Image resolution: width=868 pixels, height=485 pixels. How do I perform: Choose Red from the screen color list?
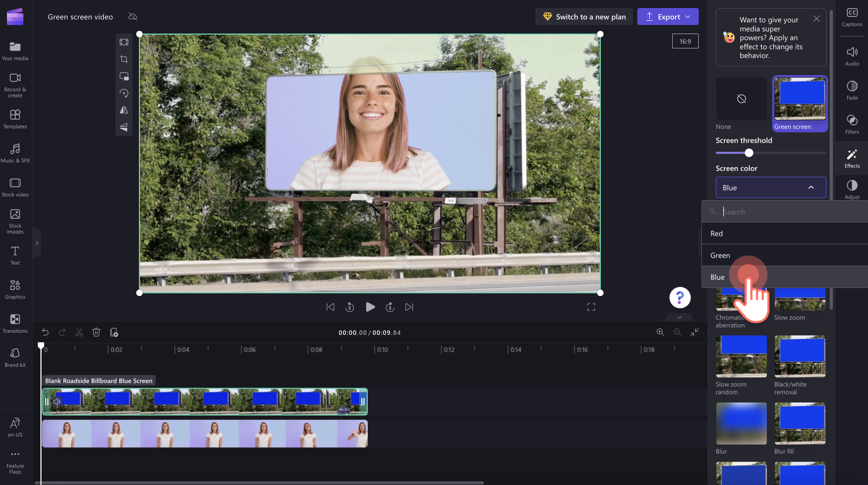click(x=716, y=234)
